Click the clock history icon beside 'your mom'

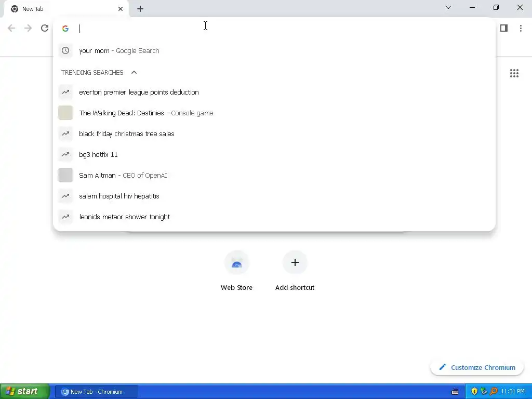[x=65, y=50]
